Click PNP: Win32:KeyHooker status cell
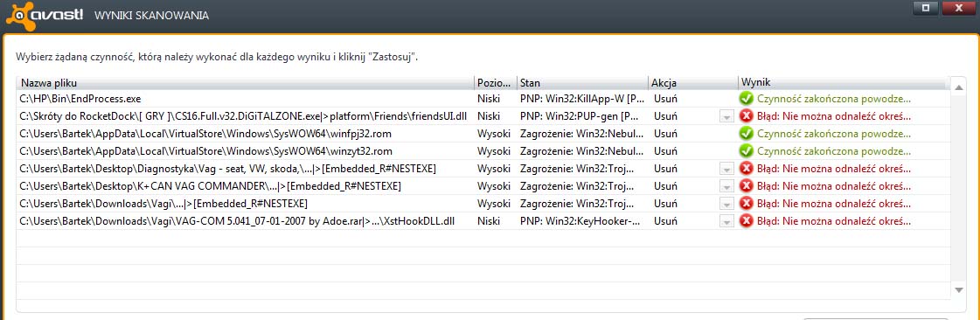 580,221
